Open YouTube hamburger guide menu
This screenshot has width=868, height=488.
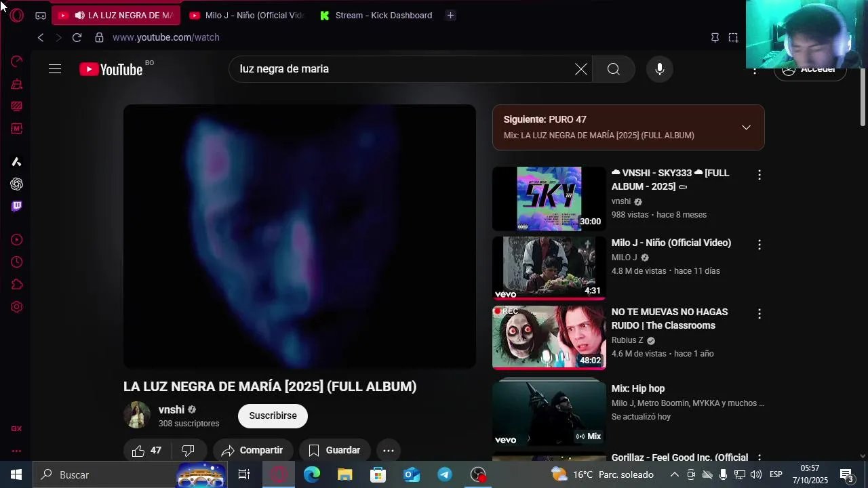[55, 69]
